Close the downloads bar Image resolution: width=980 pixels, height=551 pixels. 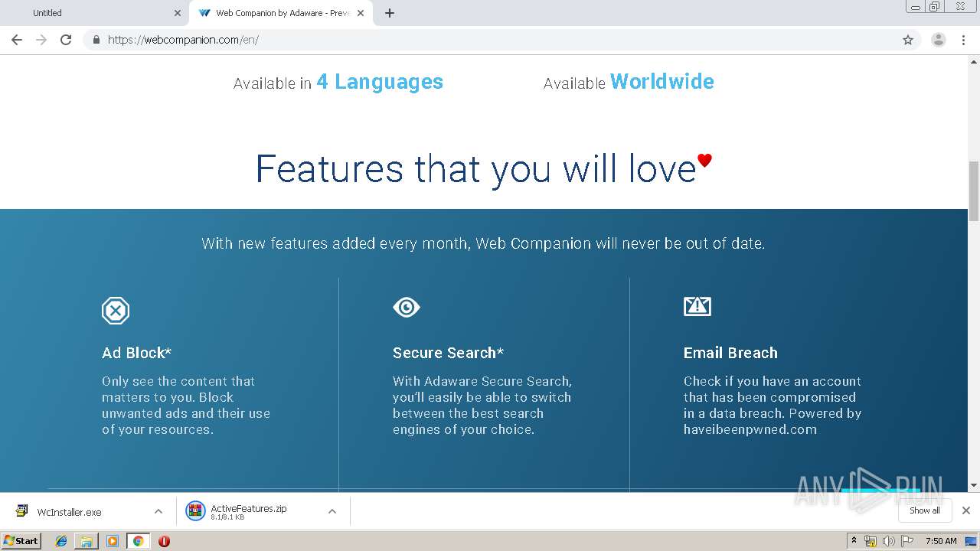click(x=966, y=510)
